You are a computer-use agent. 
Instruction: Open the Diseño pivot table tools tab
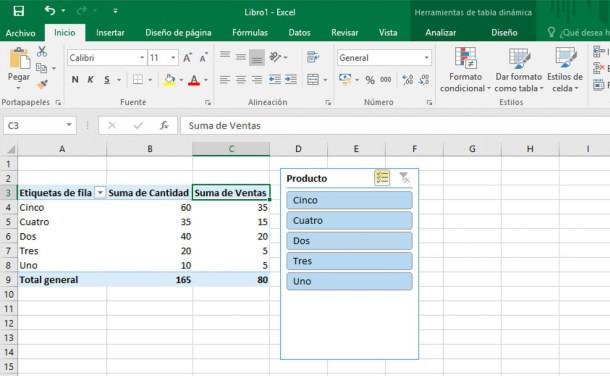coord(504,33)
